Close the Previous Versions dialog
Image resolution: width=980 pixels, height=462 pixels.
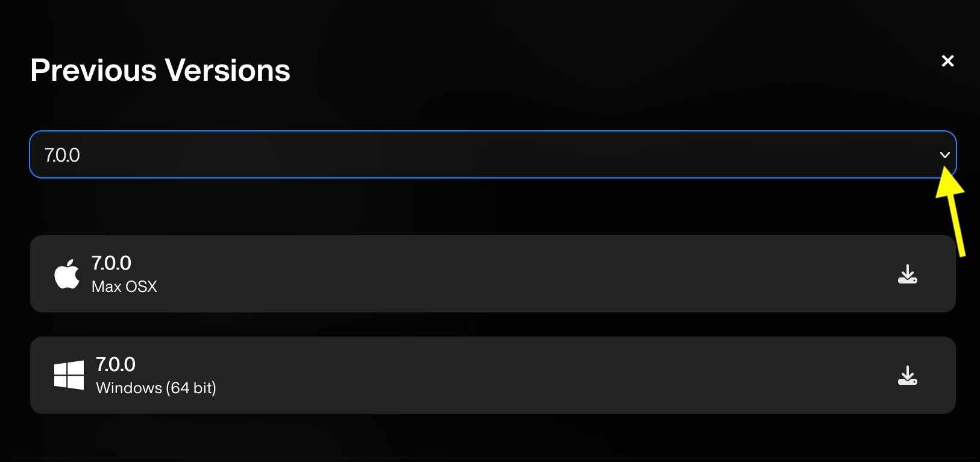pyautogui.click(x=947, y=61)
